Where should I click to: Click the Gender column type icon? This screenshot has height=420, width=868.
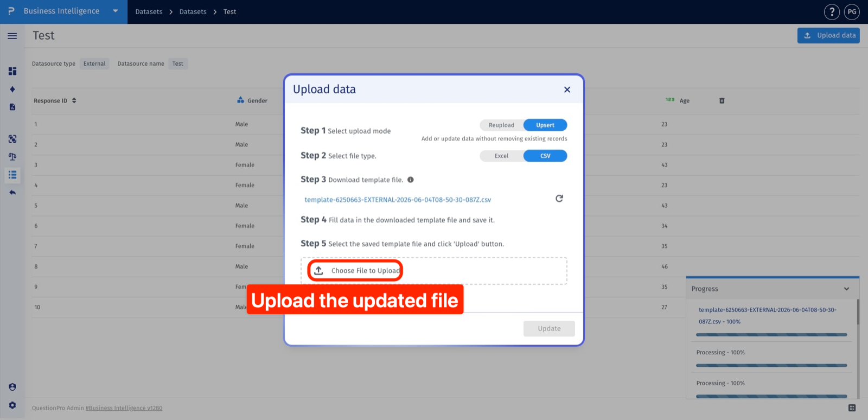[x=240, y=100]
